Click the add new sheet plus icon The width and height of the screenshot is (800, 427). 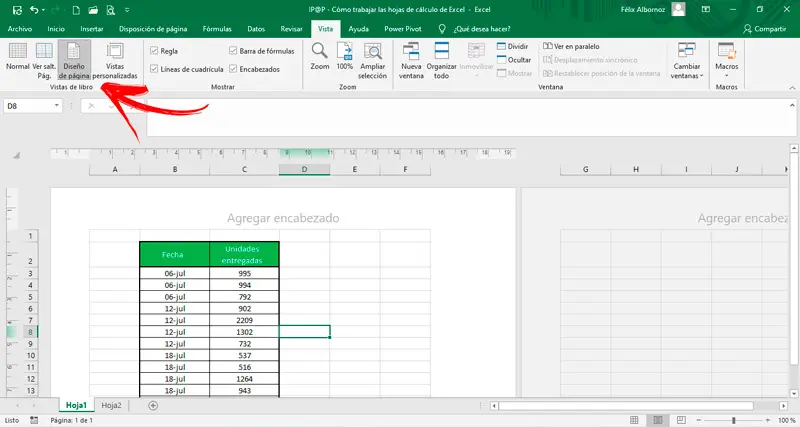tap(153, 406)
